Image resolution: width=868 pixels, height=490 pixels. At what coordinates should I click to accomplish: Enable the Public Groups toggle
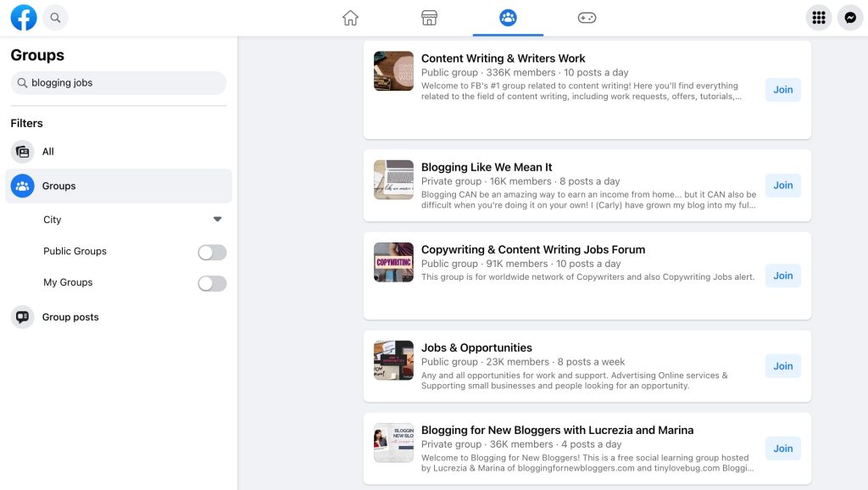pyautogui.click(x=212, y=251)
